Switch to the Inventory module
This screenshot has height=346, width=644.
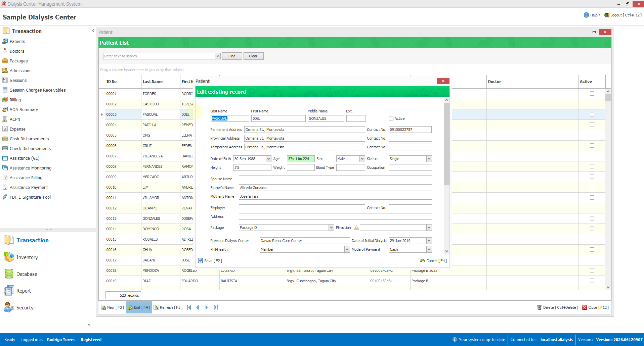pos(21,257)
